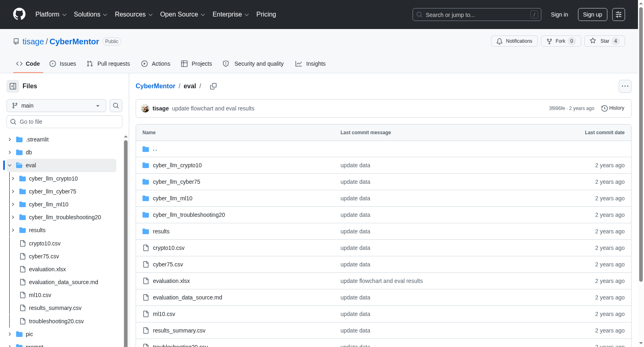Click folder icon of db in sidebar tree
This screenshot has width=644, height=347.
(x=19, y=152)
